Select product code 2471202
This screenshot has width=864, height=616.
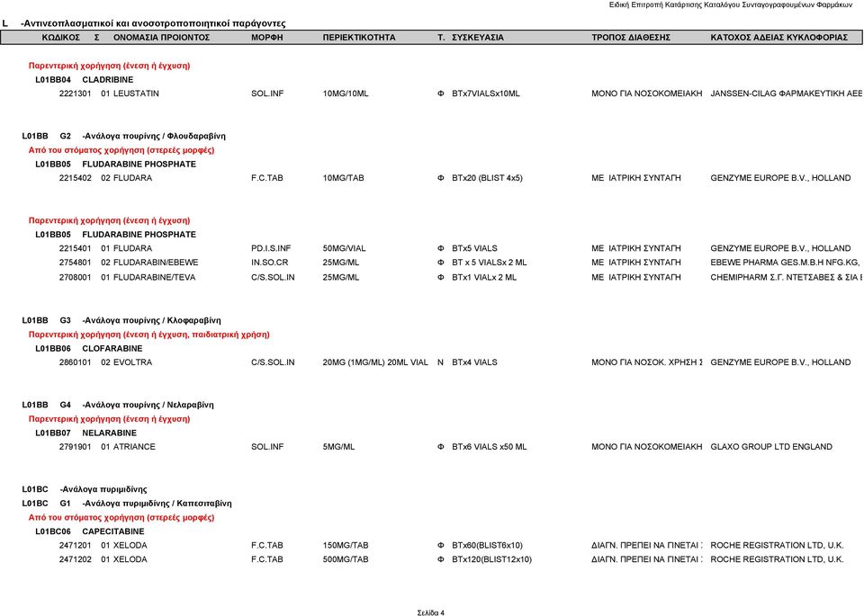[x=75, y=559]
